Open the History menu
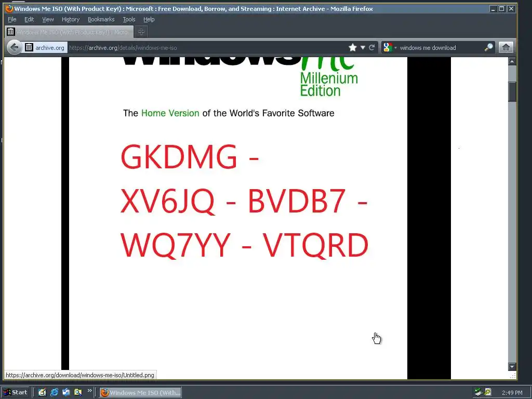The height and width of the screenshot is (399, 532). pyautogui.click(x=71, y=19)
